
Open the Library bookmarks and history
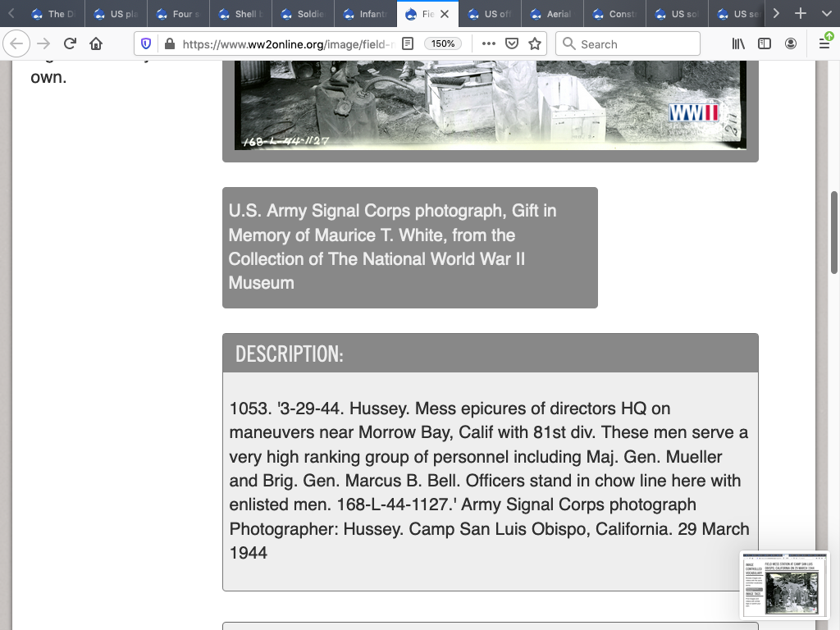(738, 44)
